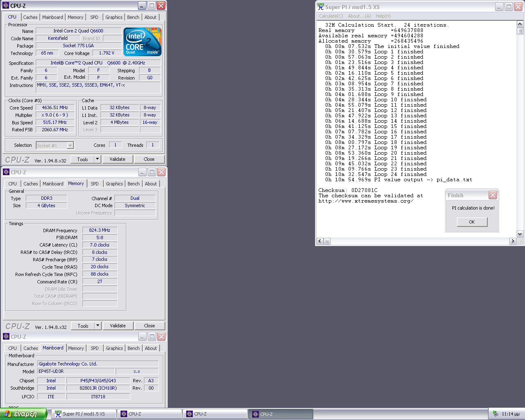The width and height of the screenshot is (525, 420).
Task: Activate the second CPU-Z taskbar button
Action: click(x=215, y=414)
